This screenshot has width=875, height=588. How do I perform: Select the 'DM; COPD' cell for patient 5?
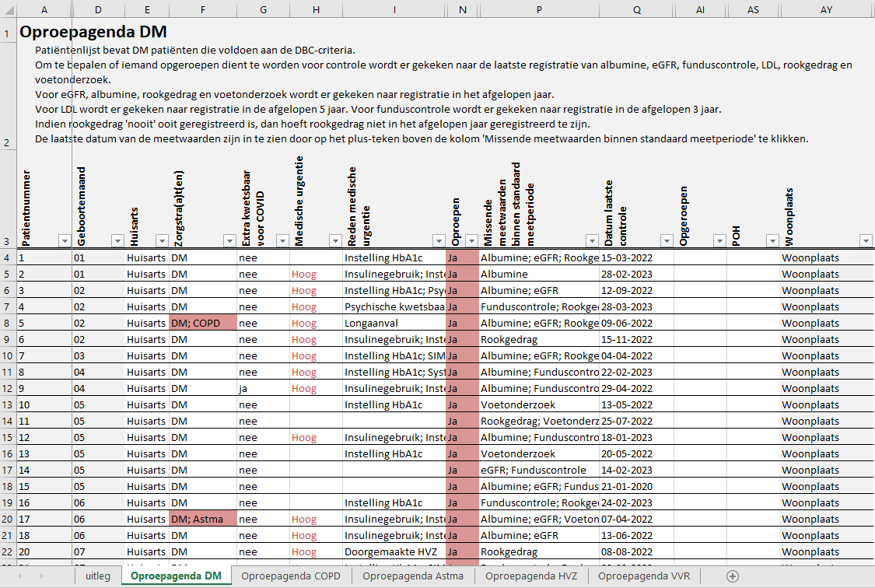(202, 323)
